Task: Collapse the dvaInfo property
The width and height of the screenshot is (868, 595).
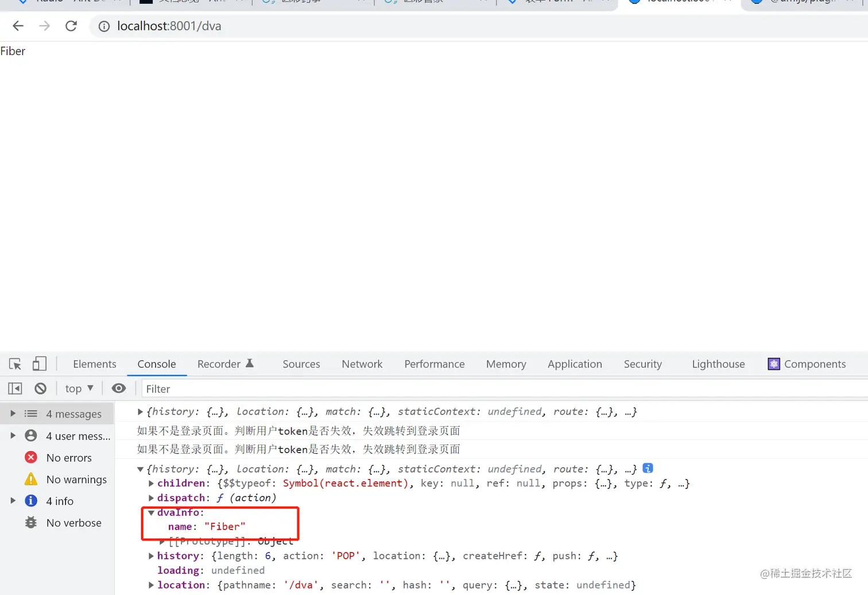Action: (x=151, y=512)
